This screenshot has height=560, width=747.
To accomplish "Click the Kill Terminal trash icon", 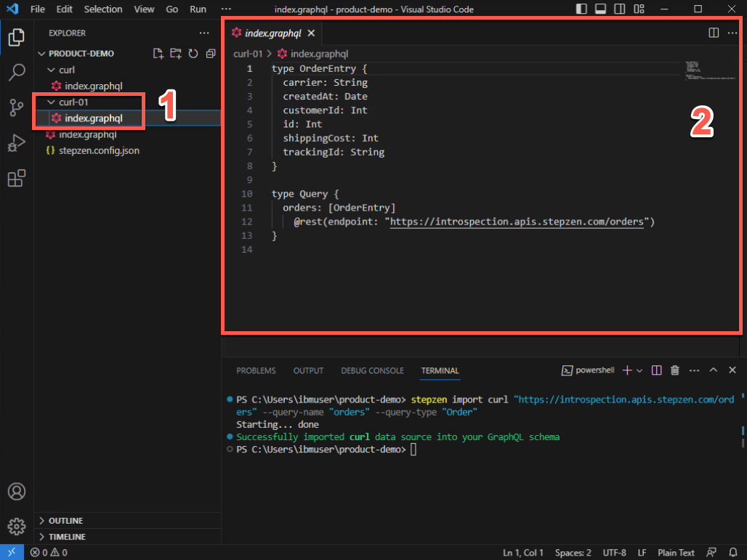I will pyautogui.click(x=674, y=370).
